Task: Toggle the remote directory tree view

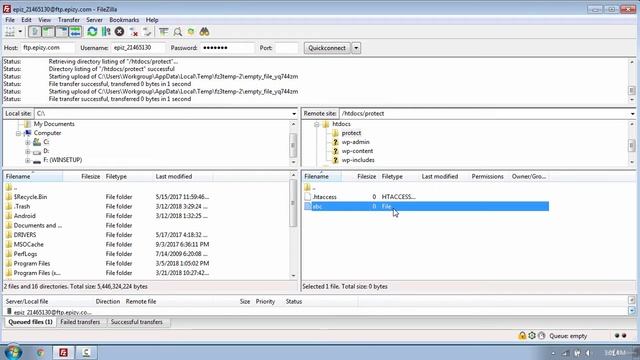Action: click(62, 32)
